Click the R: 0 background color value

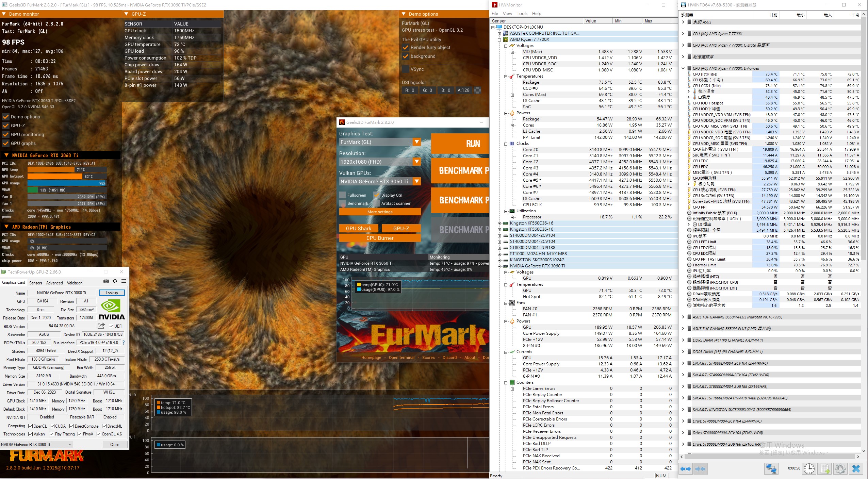point(409,90)
